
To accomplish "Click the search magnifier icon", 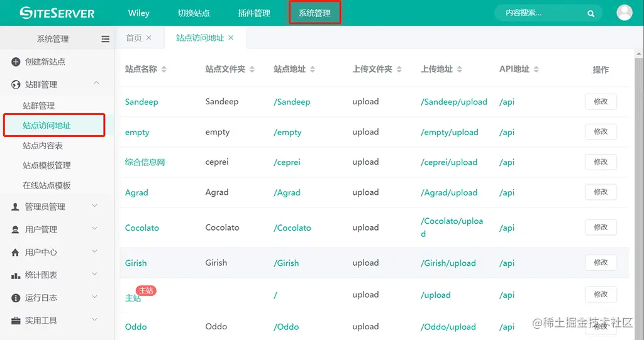I will (x=591, y=13).
